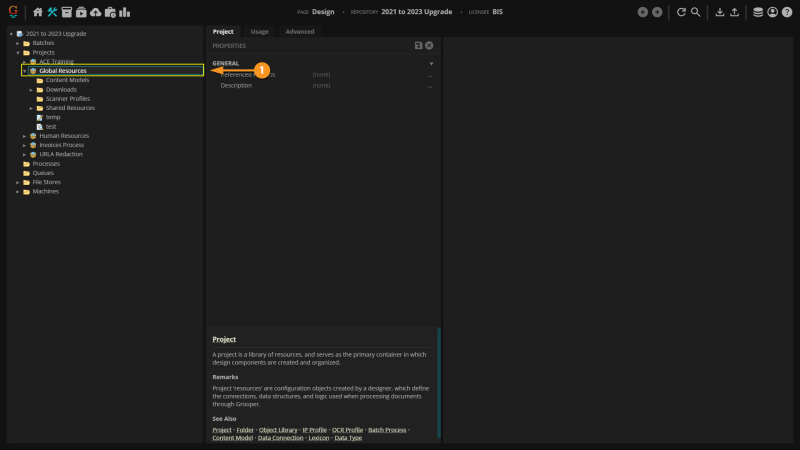Collapse the 2021 to 2023 Upgrade root node

[11, 34]
